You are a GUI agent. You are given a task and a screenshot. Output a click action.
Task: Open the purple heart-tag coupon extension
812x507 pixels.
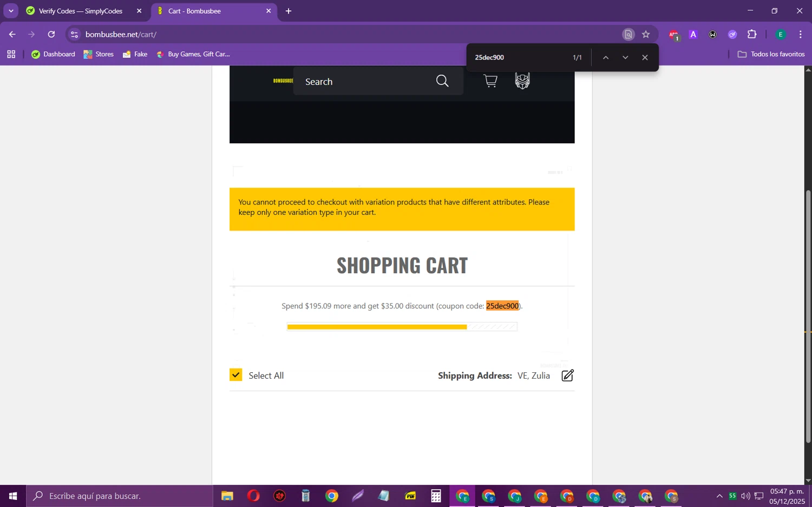pos(732,34)
